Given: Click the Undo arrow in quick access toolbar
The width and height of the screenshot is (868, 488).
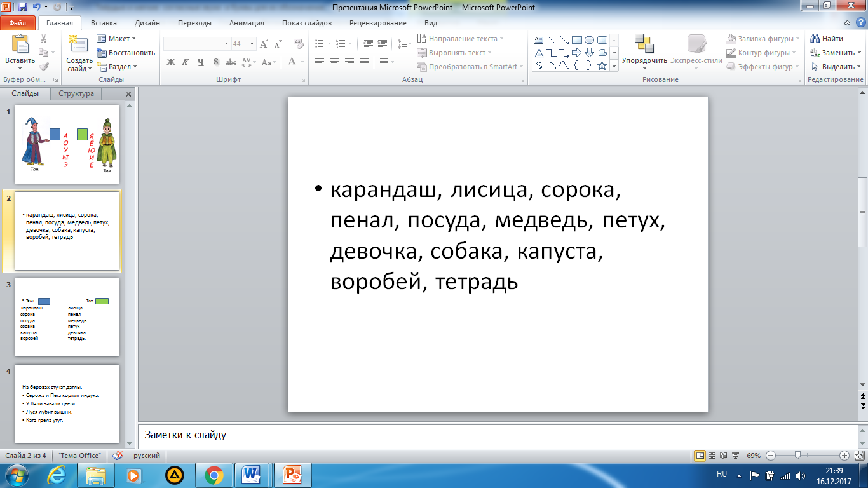Looking at the screenshot, I should point(37,8).
